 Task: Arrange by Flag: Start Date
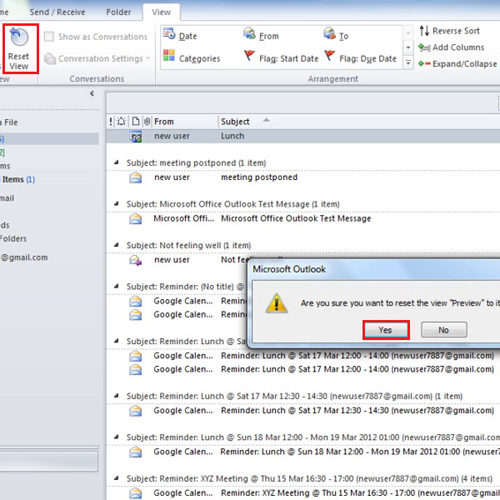coord(281,57)
